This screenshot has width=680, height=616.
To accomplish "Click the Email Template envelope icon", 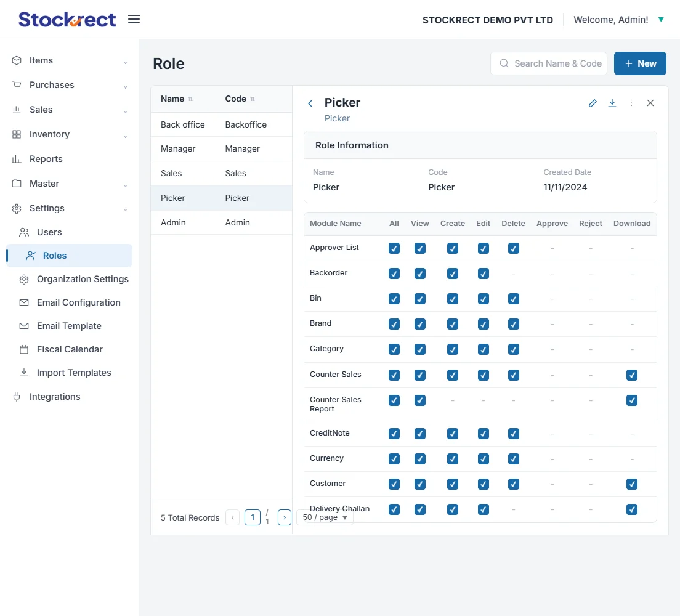I will point(24,326).
